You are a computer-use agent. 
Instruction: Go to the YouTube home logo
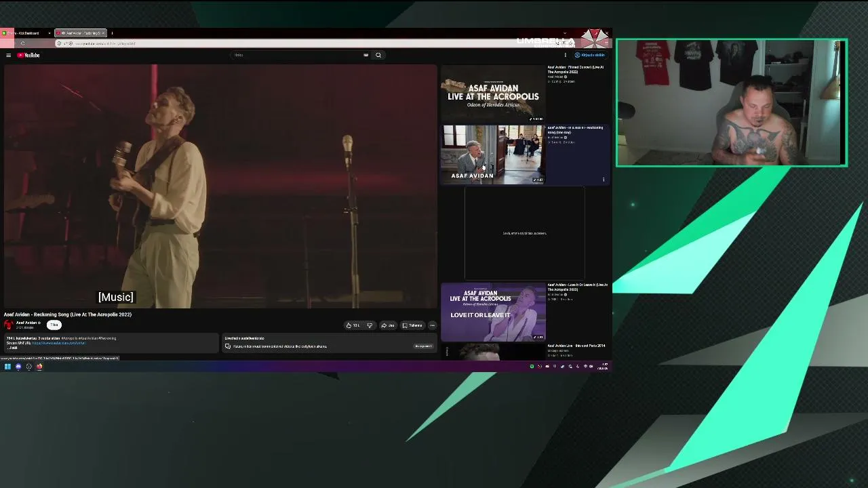point(28,55)
